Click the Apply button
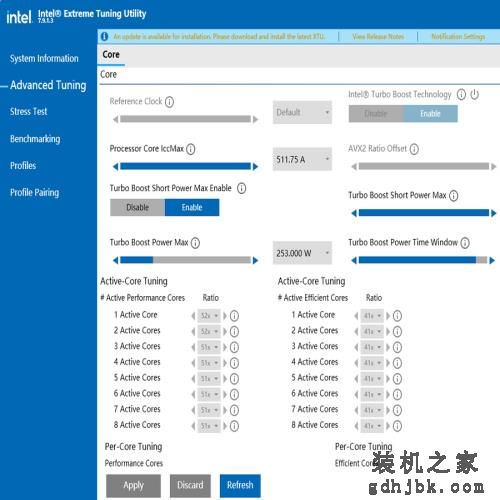500x500 pixels. [133, 486]
